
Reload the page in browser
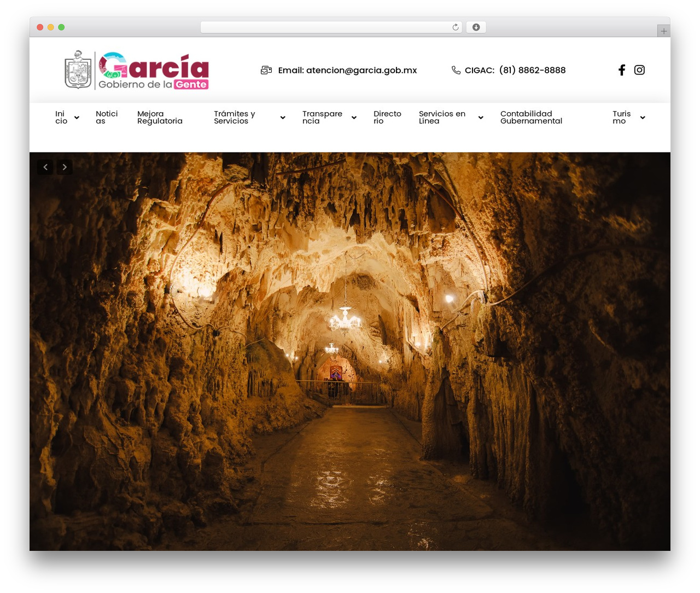[x=456, y=27]
